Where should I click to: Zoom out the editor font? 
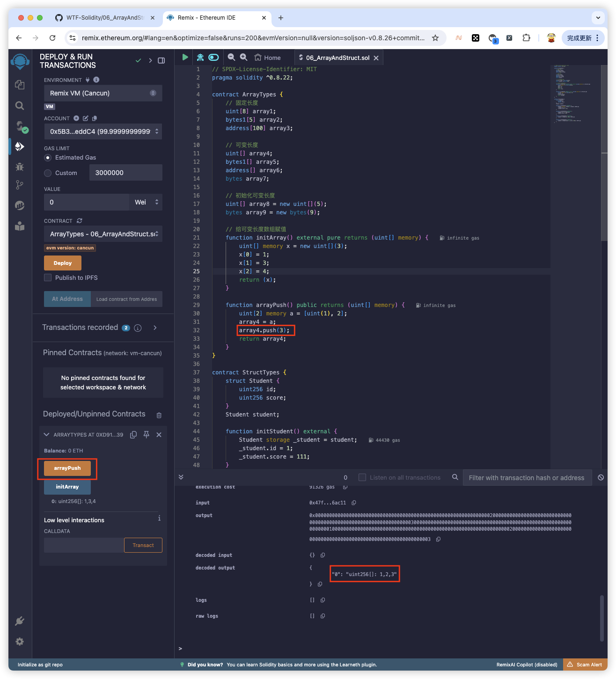(x=231, y=57)
